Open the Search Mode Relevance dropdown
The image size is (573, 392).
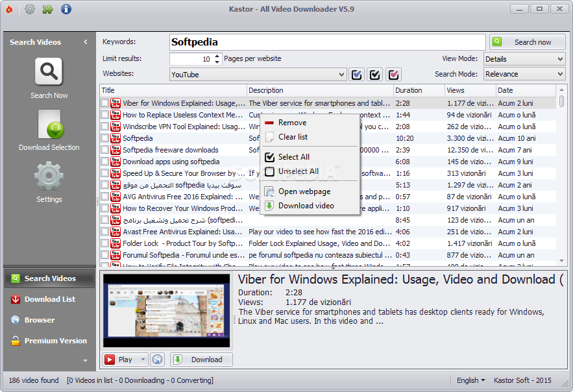tap(524, 74)
